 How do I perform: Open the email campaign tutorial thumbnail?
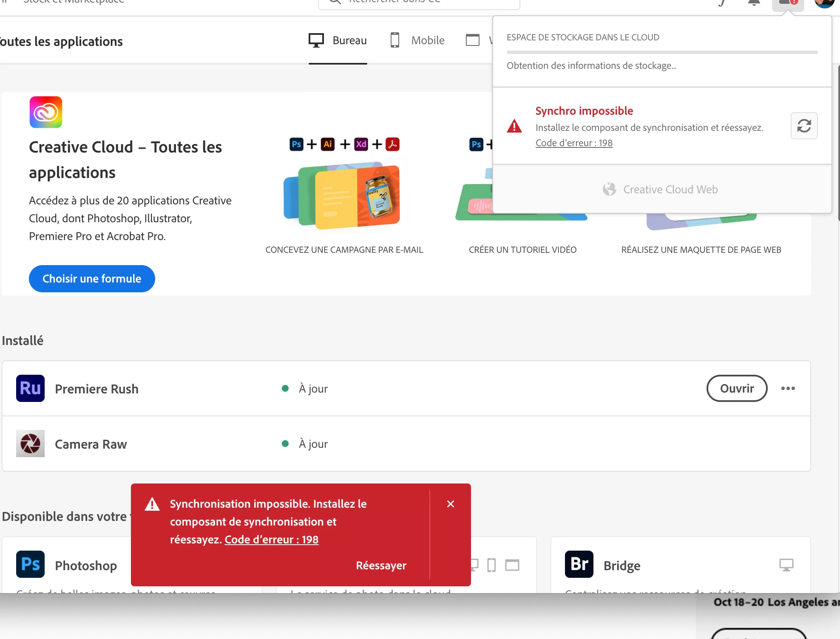tap(344, 196)
